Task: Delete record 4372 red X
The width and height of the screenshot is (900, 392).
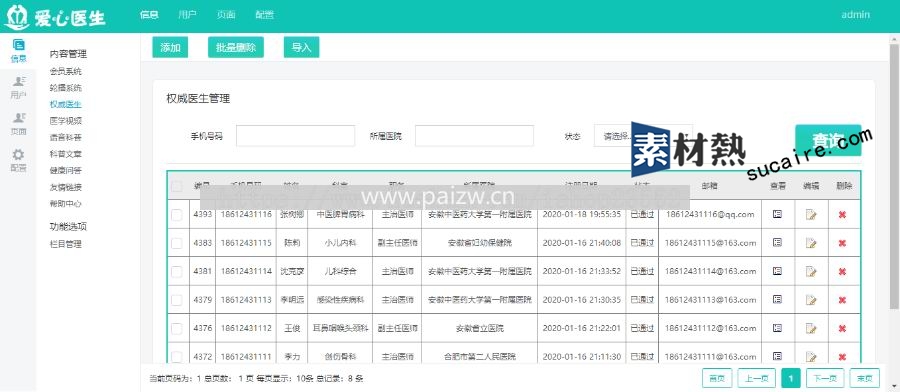Action: coord(842,357)
